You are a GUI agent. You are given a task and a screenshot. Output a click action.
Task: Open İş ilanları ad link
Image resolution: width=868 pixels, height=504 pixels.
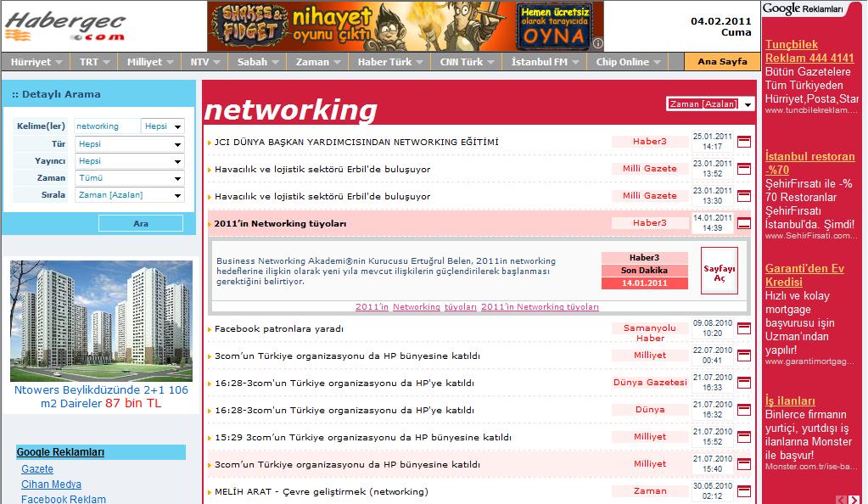[790, 400]
